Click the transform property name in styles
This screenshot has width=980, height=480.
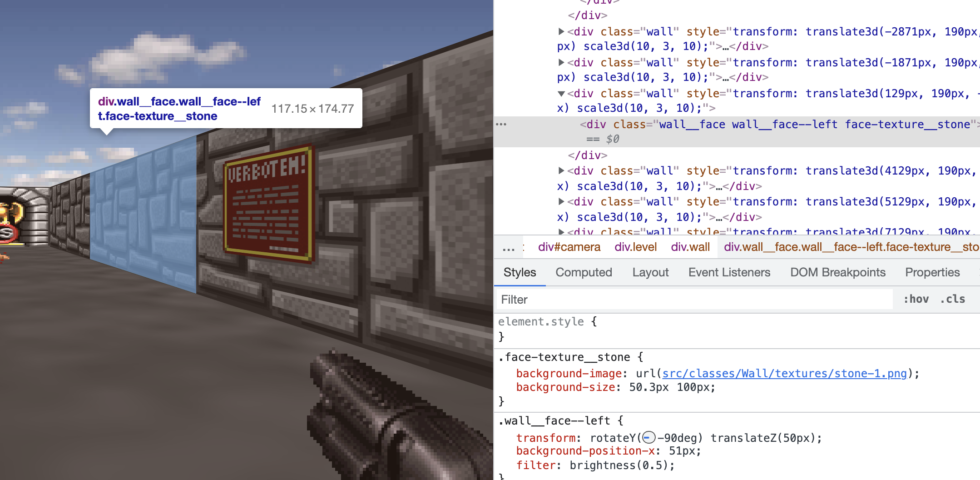click(x=545, y=438)
